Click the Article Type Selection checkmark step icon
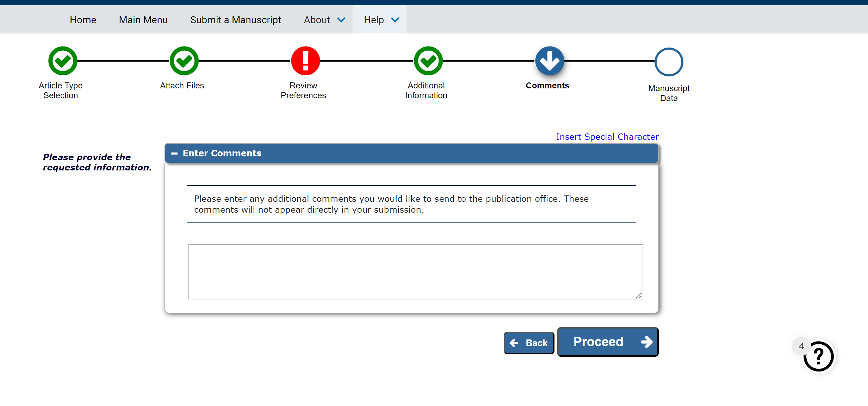This screenshot has width=868, height=406. click(x=63, y=61)
